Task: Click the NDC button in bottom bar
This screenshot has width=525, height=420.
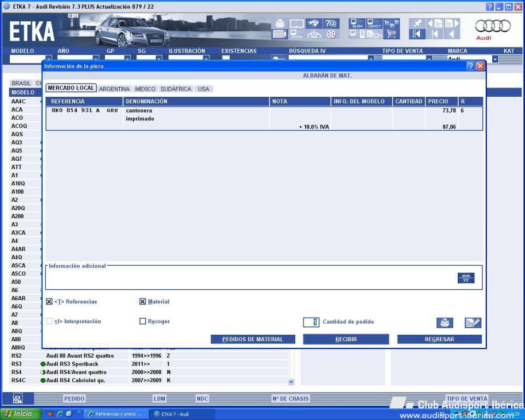Action: pyautogui.click(x=202, y=399)
